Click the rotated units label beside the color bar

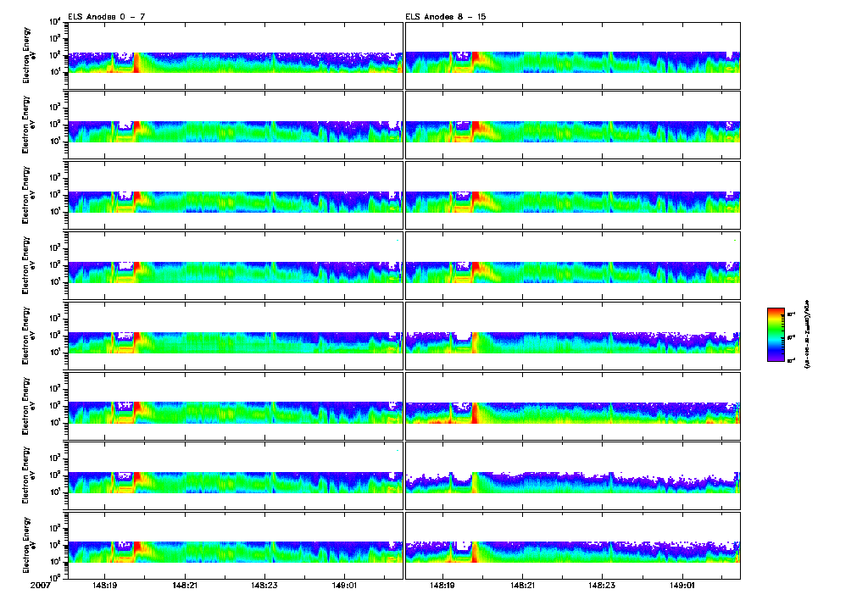click(x=807, y=335)
